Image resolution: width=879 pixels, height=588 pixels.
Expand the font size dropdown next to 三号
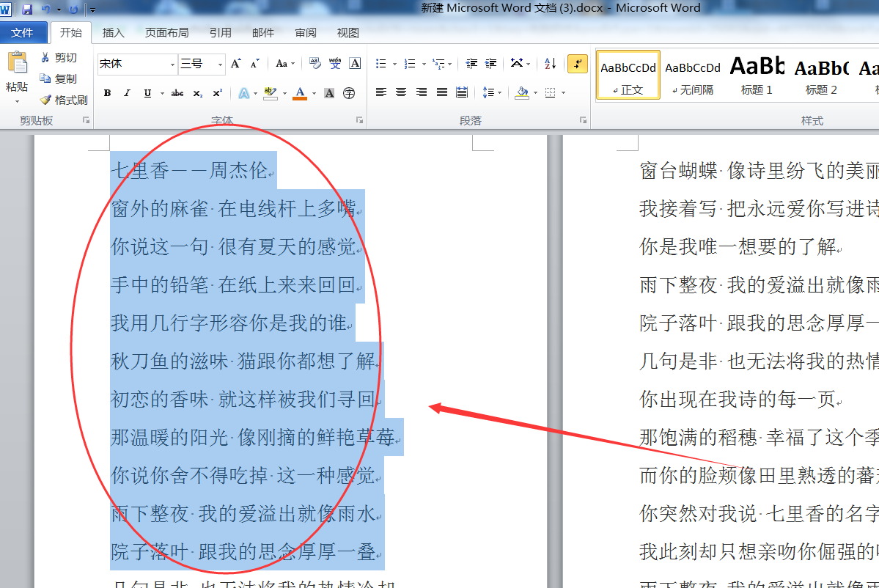click(221, 65)
